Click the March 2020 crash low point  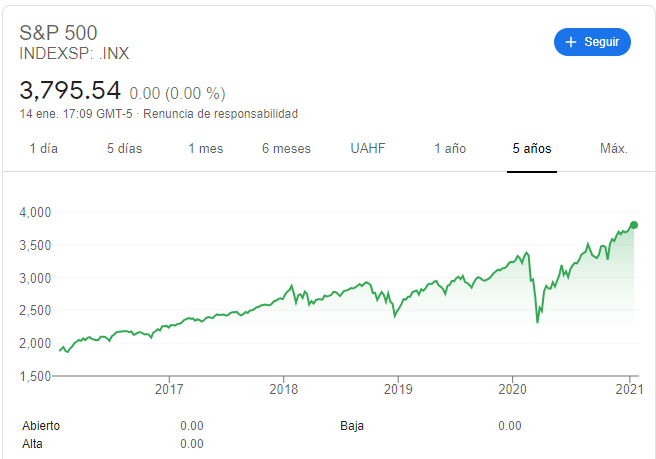(x=537, y=321)
